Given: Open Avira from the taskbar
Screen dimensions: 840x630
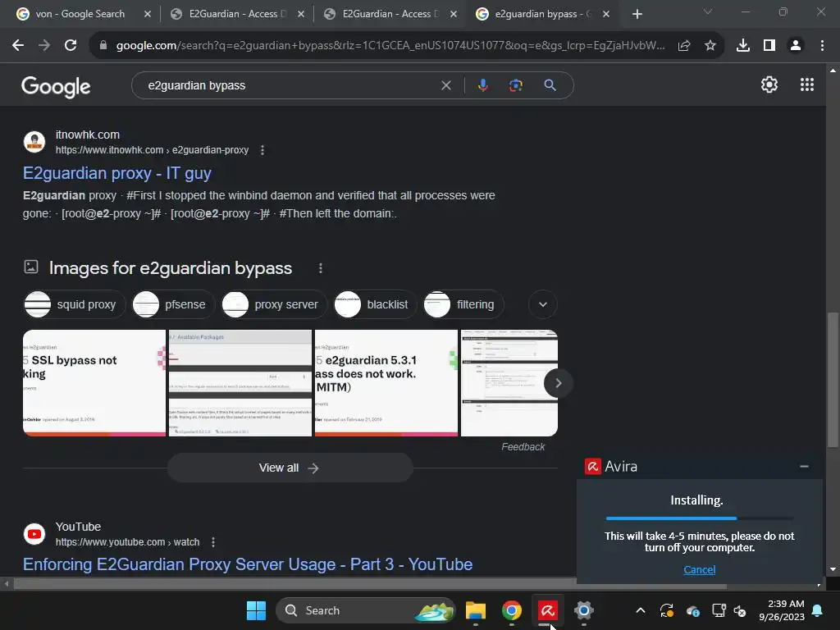Looking at the screenshot, I should tap(547, 610).
